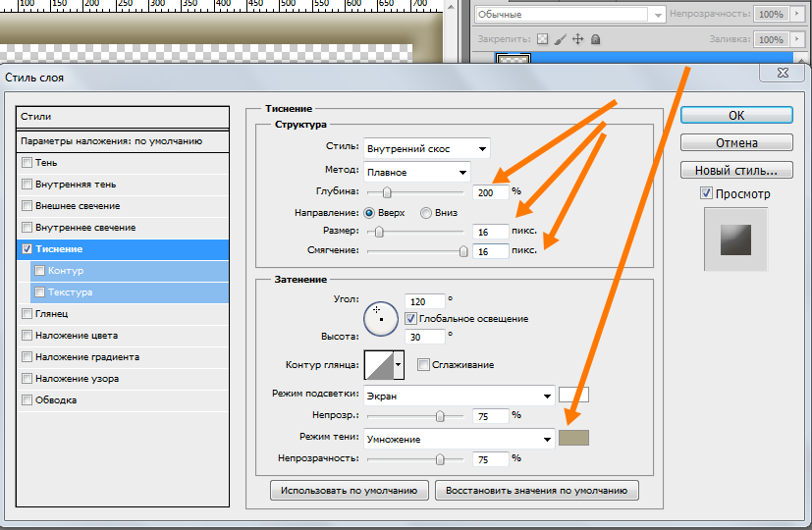Viewport: 812px width, 530px height.
Task: Select Параметры наложения: по умолчанию
Action: click(x=123, y=141)
